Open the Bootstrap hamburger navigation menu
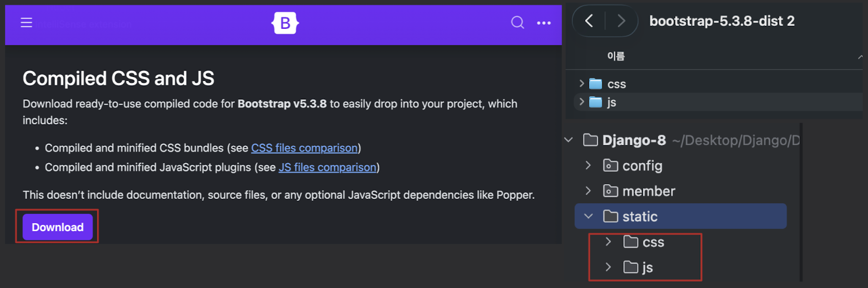Viewport: 868px width, 288px height. coord(26,23)
